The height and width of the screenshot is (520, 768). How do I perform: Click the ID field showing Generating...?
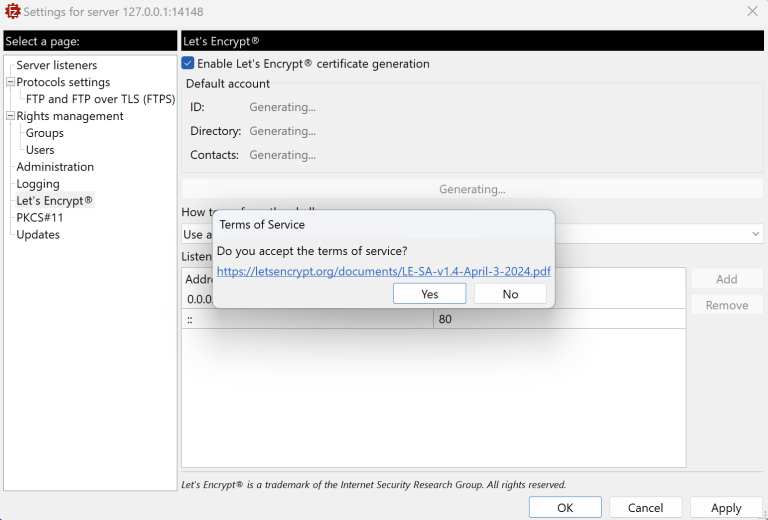500,107
